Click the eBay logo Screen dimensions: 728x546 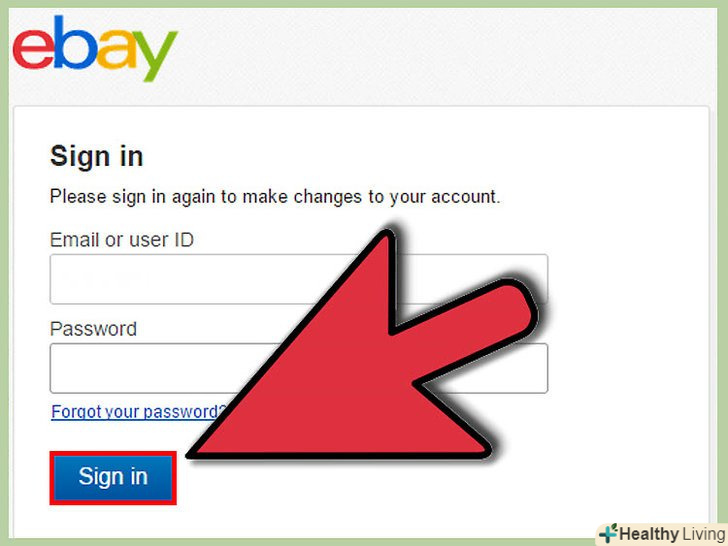[95, 48]
